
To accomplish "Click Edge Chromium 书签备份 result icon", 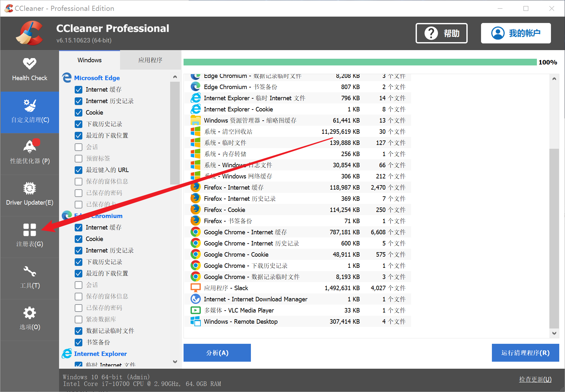I will (195, 87).
